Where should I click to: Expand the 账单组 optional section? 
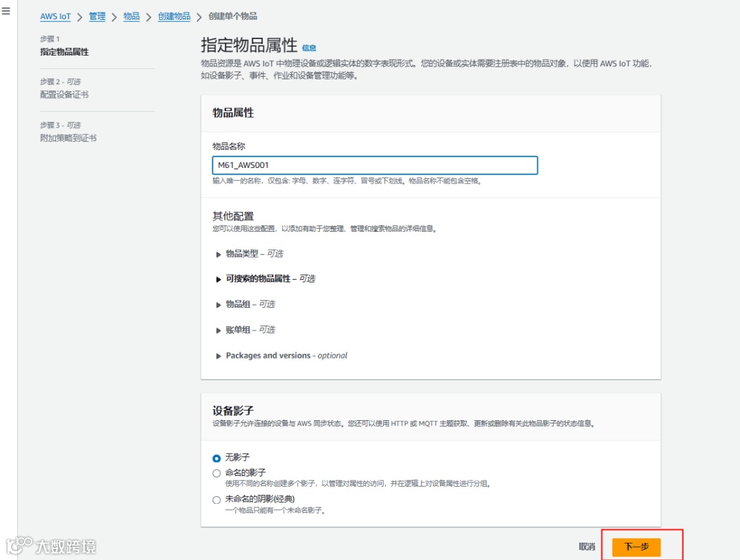pos(245,330)
